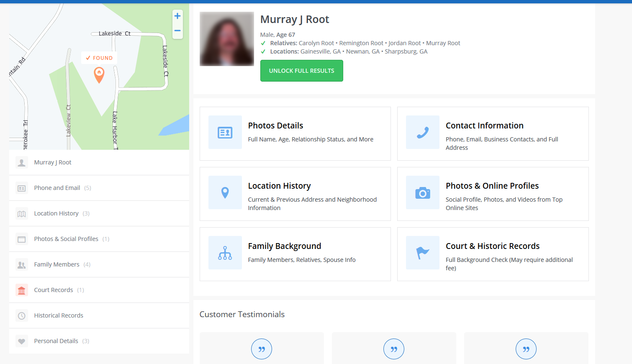Open the Photos & Online Profiles title
Image resolution: width=632 pixels, height=364 pixels.
tap(492, 186)
